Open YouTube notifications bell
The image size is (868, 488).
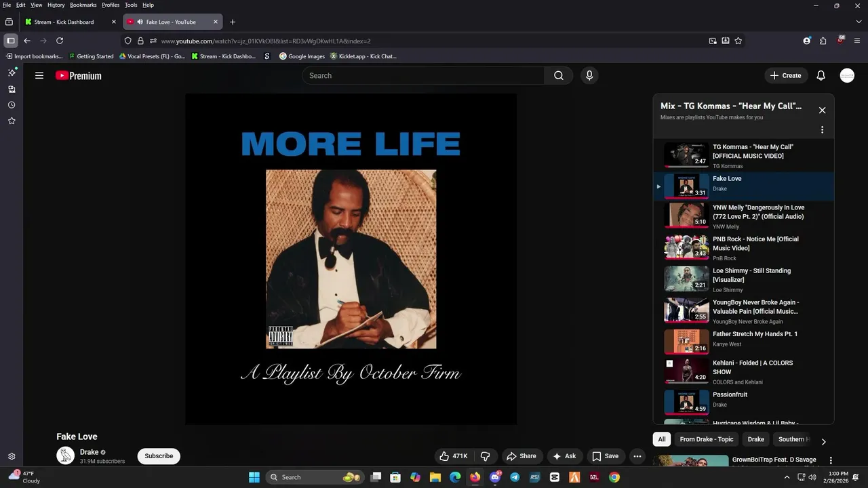pos(821,76)
